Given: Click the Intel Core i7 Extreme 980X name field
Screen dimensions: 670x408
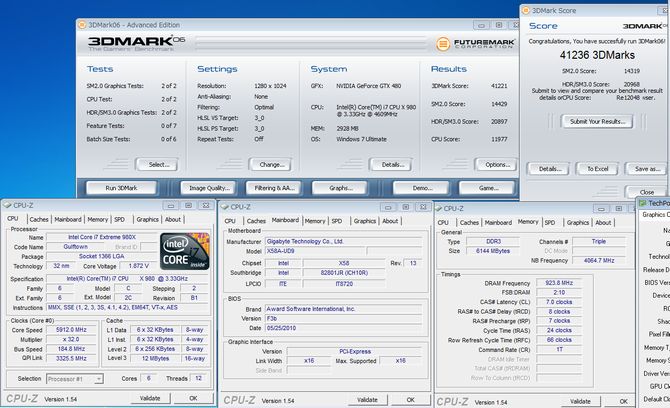Looking at the screenshot, I should point(102,237).
